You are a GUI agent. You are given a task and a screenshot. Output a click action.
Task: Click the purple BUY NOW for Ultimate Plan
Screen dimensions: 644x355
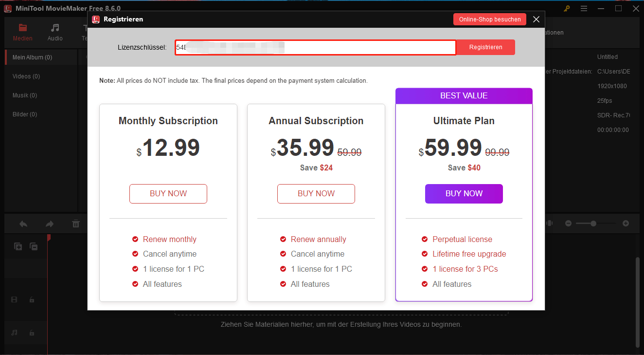click(464, 193)
